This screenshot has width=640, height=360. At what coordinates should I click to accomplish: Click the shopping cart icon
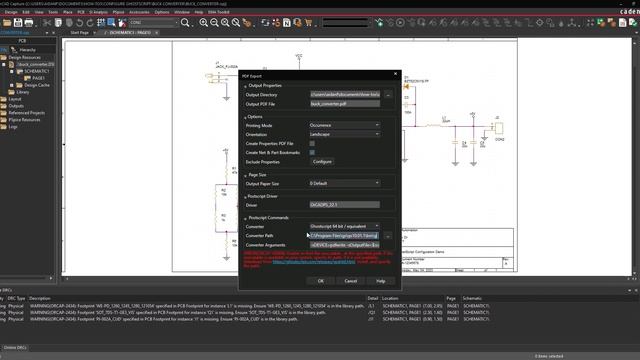tap(309, 22)
